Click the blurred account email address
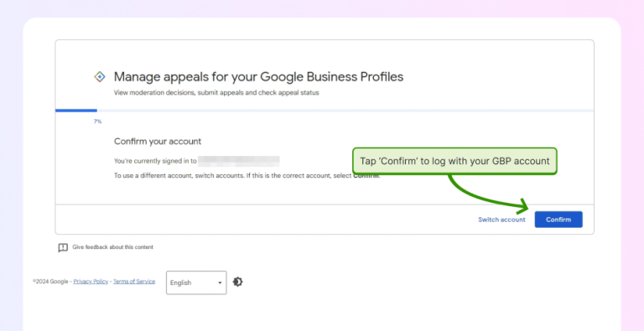Viewport: 644px width, 331px height. (x=239, y=161)
